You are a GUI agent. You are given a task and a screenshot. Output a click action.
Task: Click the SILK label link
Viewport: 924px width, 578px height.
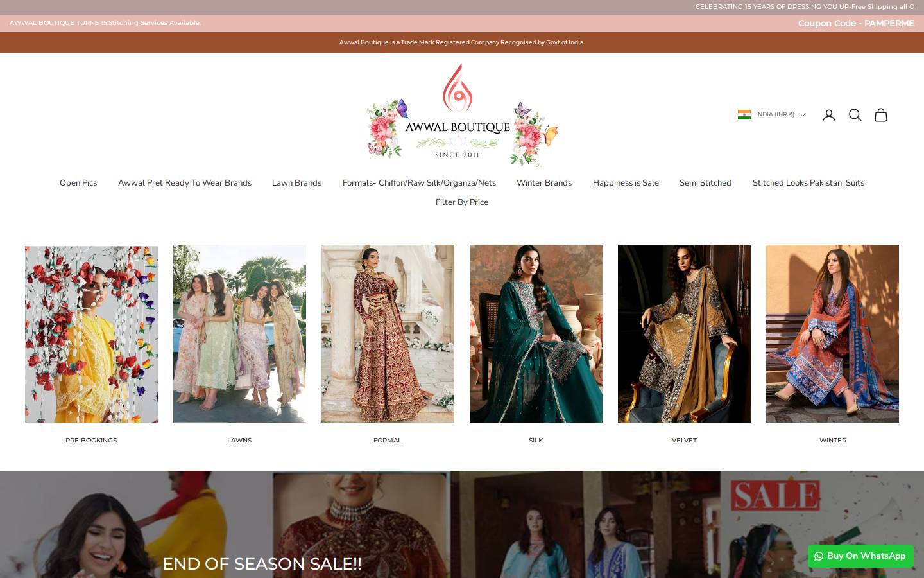(536, 441)
